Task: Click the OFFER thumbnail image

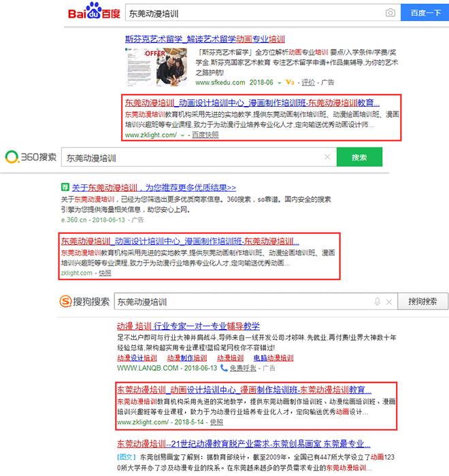Action: 156,67
